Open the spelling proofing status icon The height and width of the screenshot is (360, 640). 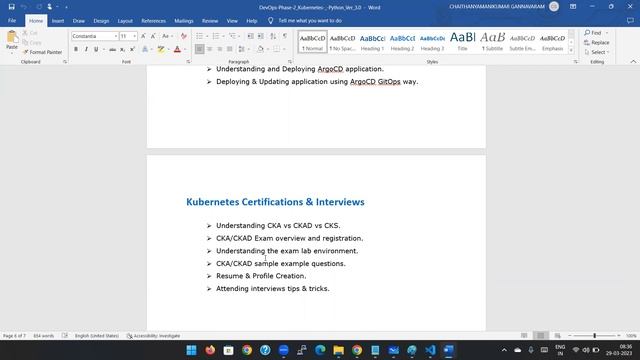[65, 336]
